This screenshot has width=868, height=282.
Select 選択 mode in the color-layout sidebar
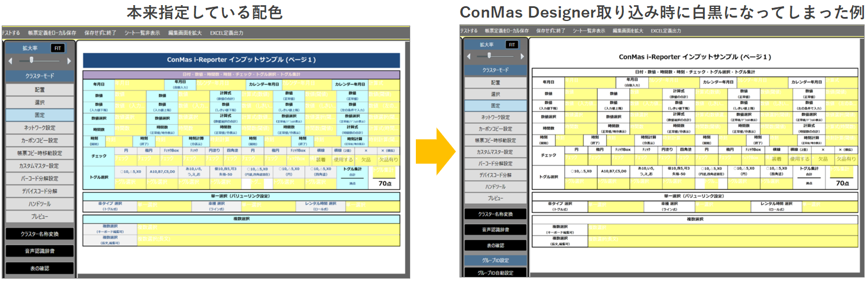coord(40,103)
